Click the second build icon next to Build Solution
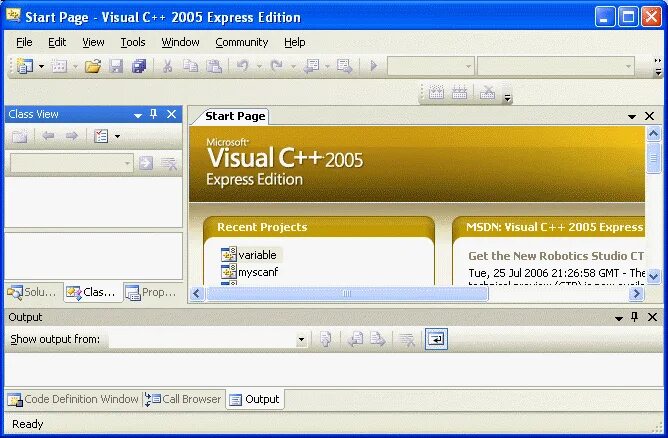The width and height of the screenshot is (668, 438). coord(459,92)
